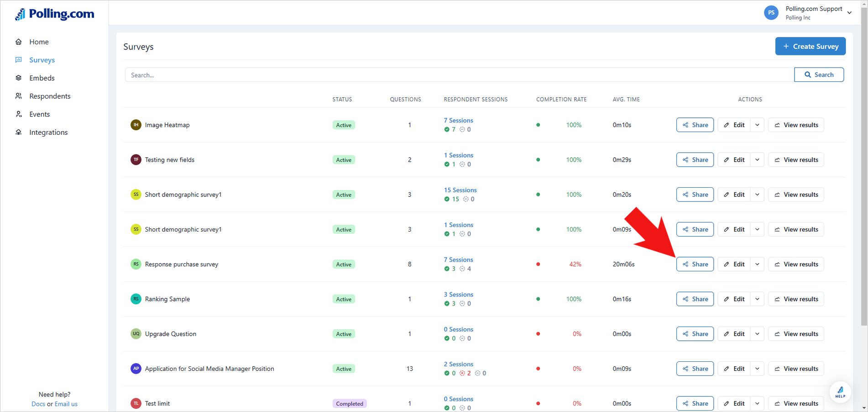Click the Home icon in the sidebar
The width and height of the screenshot is (868, 412).
[19, 42]
